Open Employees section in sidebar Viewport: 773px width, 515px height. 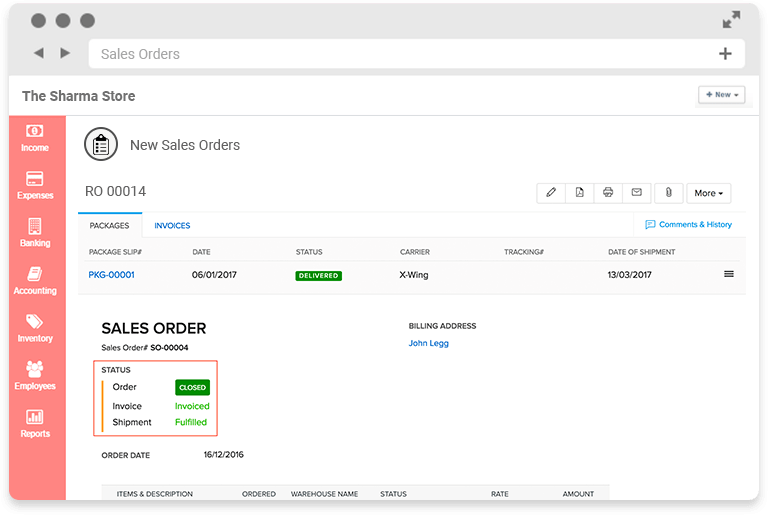(35, 376)
